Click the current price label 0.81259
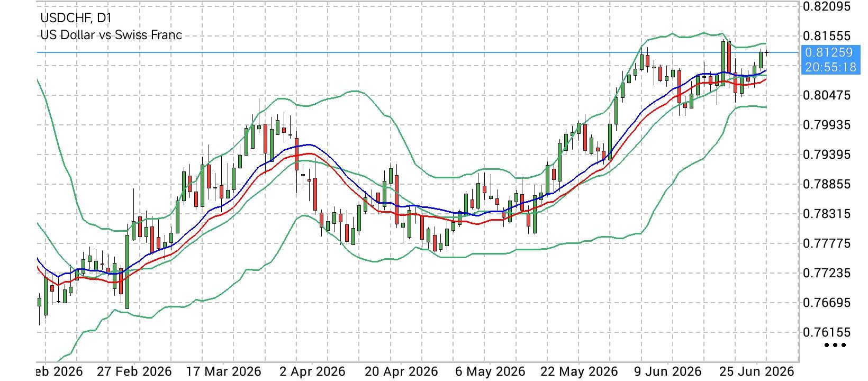 tap(828, 52)
